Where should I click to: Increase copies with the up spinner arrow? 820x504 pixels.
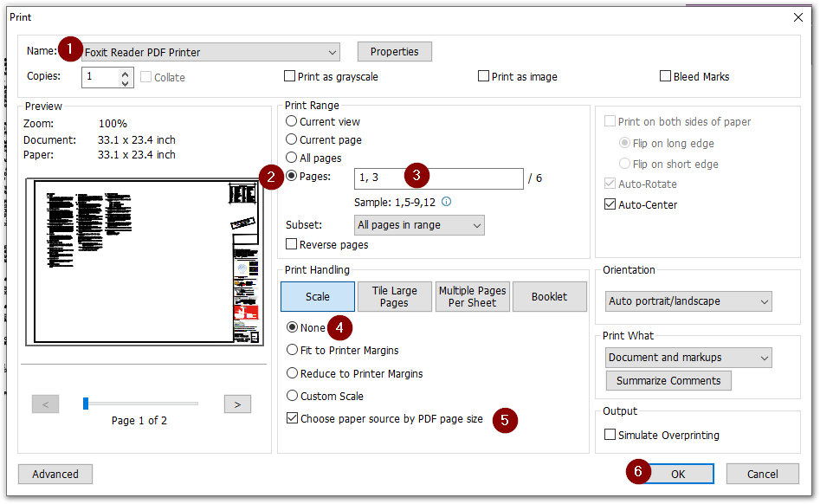125,73
